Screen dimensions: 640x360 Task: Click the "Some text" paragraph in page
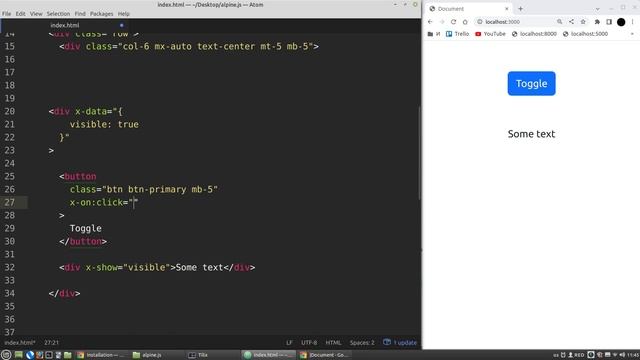pyautogui.click(x=531, y=134)
